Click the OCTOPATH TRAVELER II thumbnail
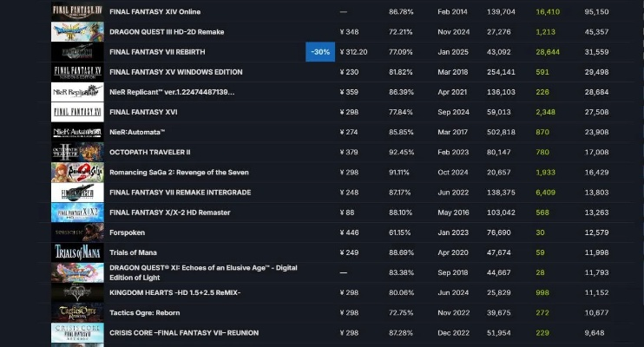644x347 pixels. click(x=77, y=152)
